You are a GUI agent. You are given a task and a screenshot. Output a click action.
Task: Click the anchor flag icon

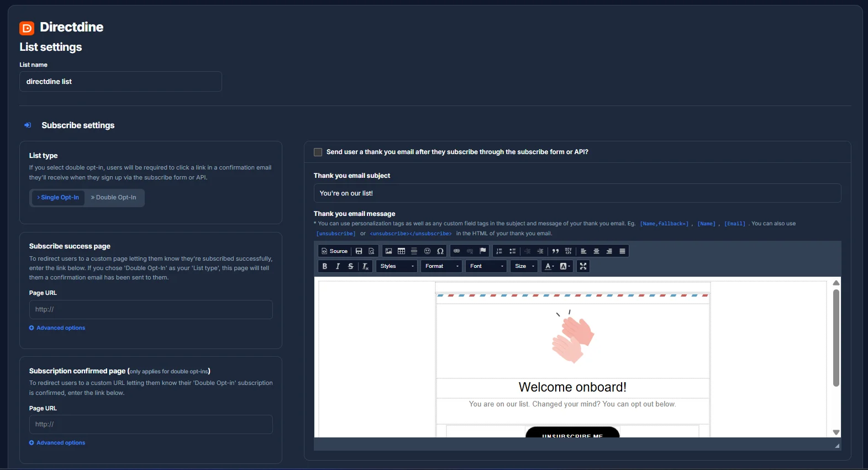(483, 251)
